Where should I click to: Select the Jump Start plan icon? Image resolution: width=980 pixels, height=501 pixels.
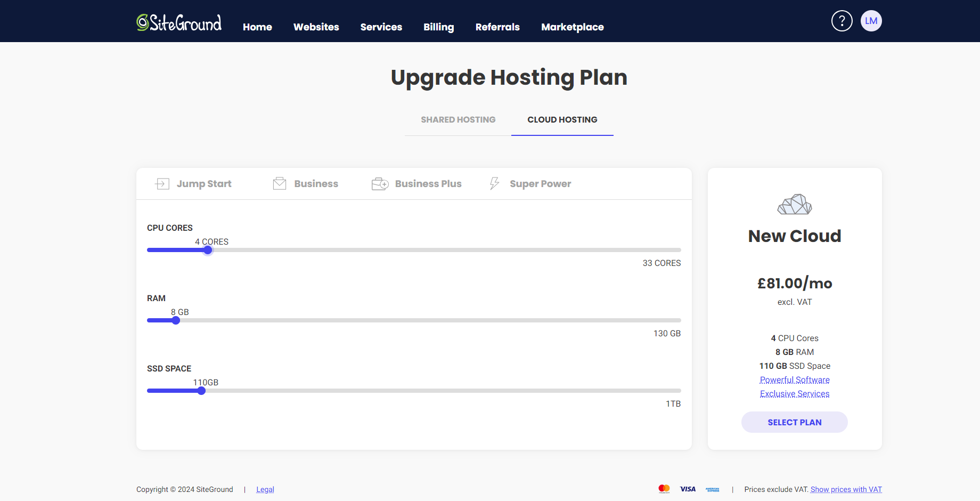[162, 183]
